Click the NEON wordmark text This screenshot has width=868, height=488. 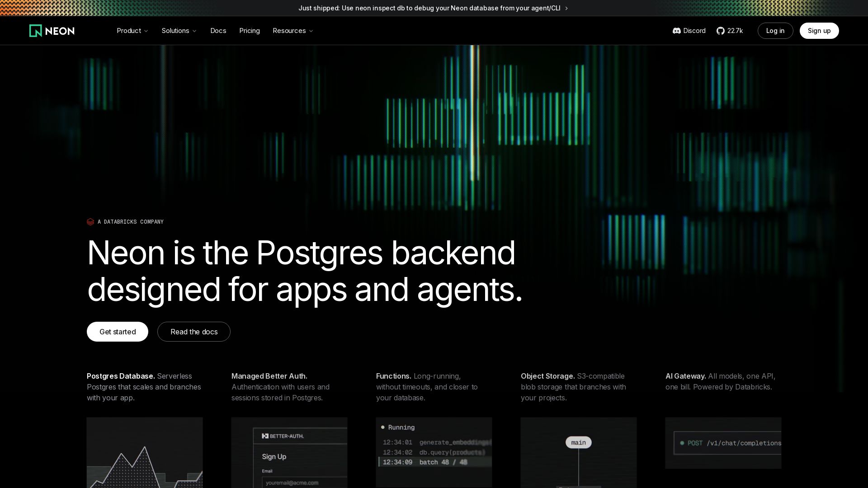(60, 31)
